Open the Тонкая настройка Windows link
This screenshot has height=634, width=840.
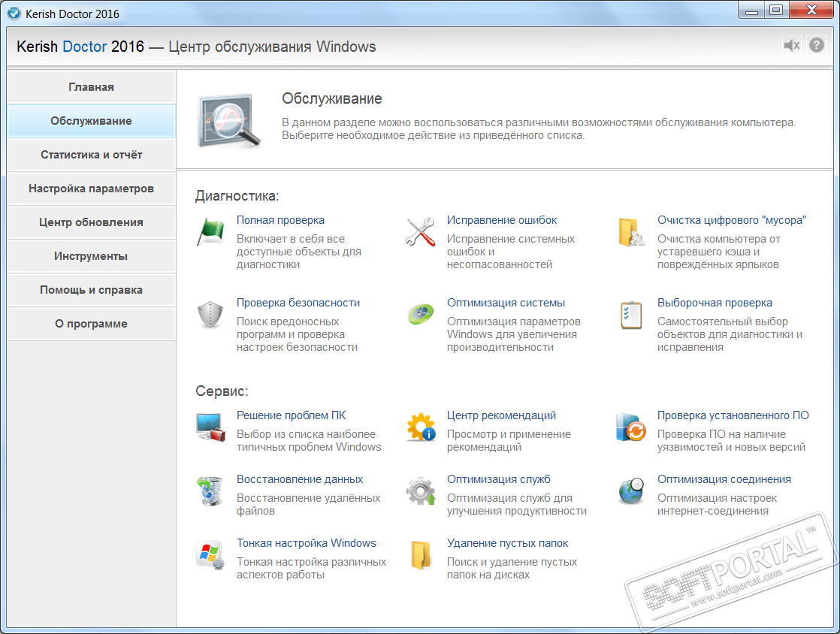coord(307,543)
